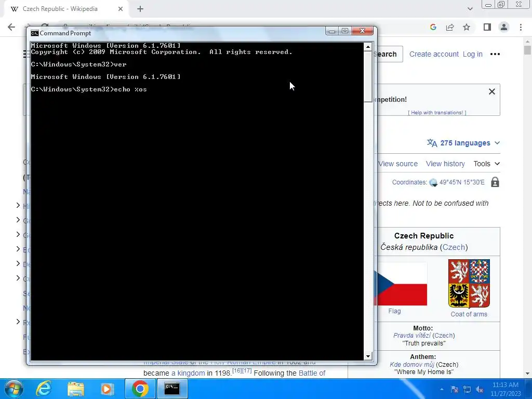Bookmark this page with the star icon
The image size is (532, 399).
coord(467,27)
